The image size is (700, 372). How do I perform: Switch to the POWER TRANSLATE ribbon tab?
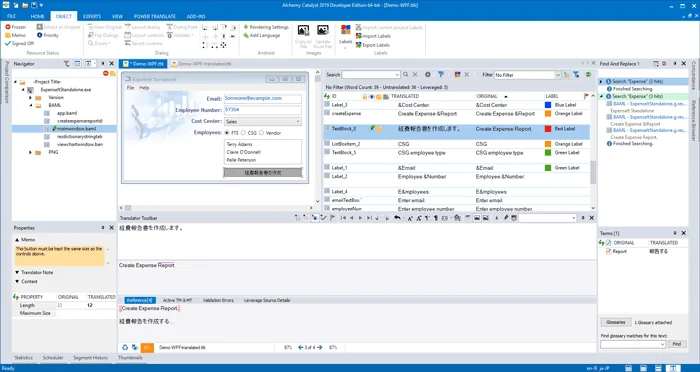coord(154,16)
